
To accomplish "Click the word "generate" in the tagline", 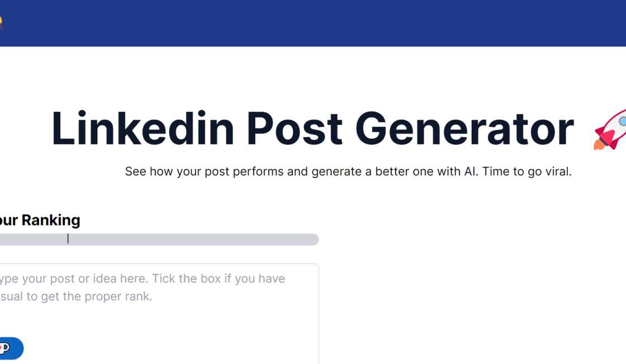I will (336, 171).
